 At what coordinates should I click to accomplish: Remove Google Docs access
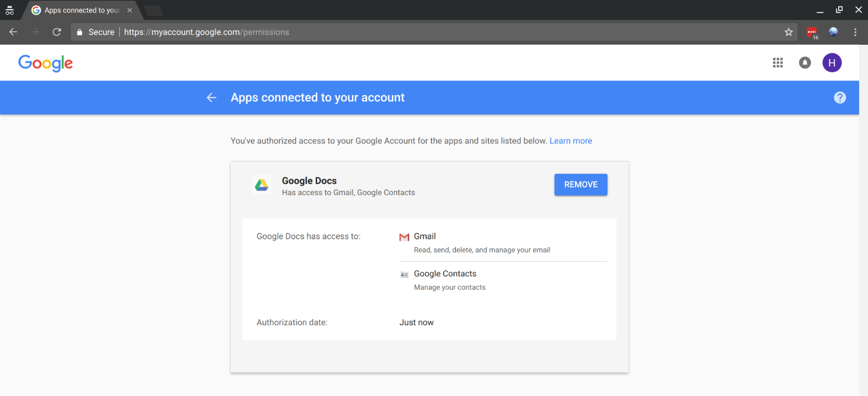[x=581, y=185]
